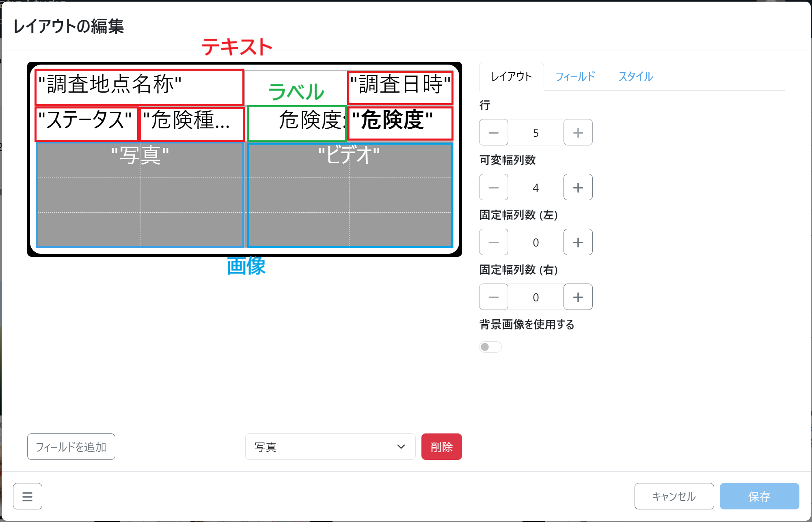Click the フィールドを追加 button
This screenshot has height=522, width=812.
tap(71, 447)
